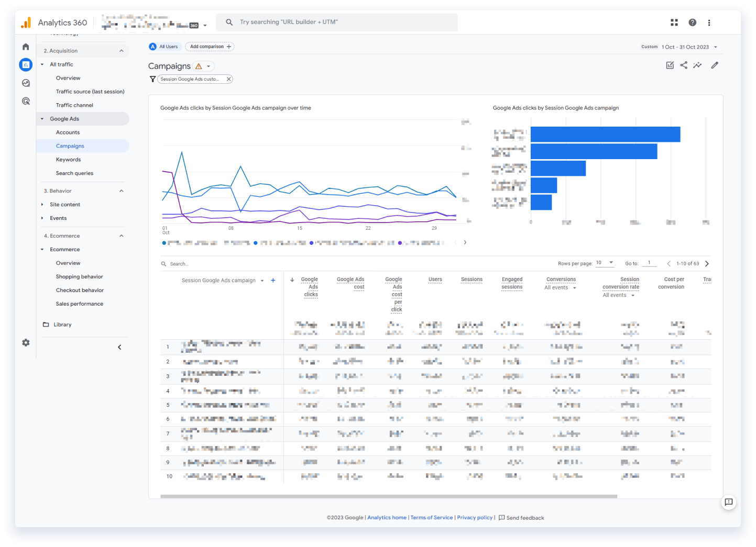756x547 pixels.
Task: Open the Reports sidebar icon
Action: point(26,65)
